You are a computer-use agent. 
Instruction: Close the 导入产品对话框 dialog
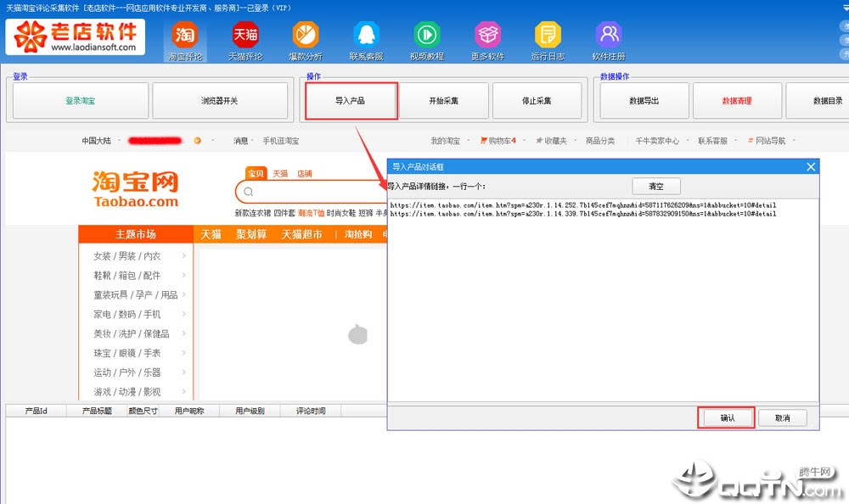(811, 167)
